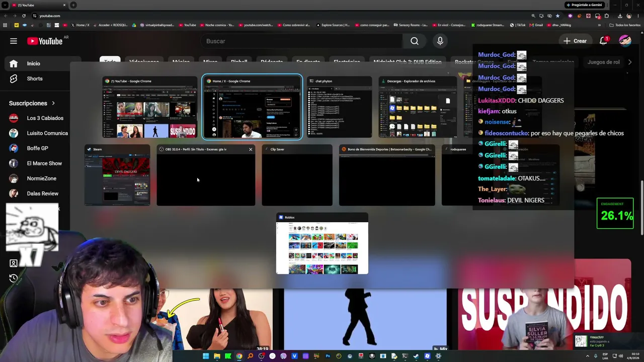
Task: Click the Crear button
Action: (575, 41)
